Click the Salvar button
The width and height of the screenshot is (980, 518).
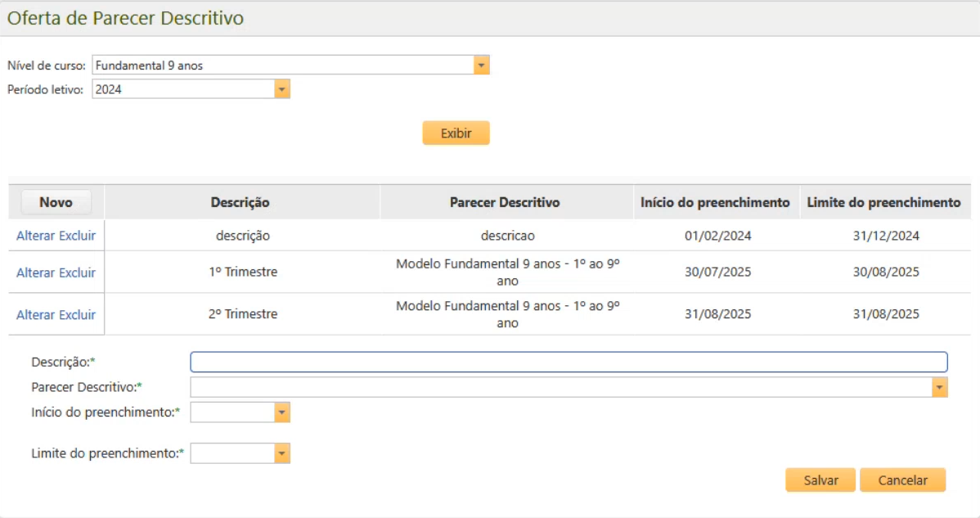pos(820,480)
